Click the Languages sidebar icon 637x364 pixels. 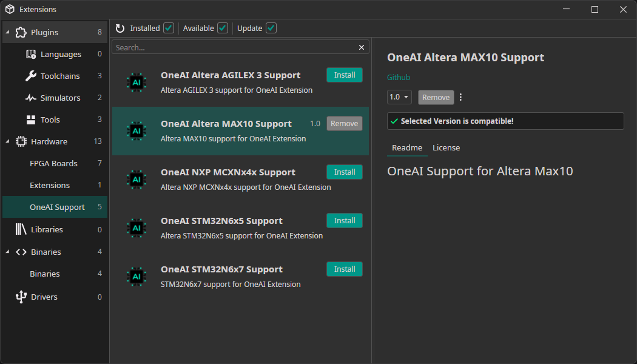tap(31, 54)
